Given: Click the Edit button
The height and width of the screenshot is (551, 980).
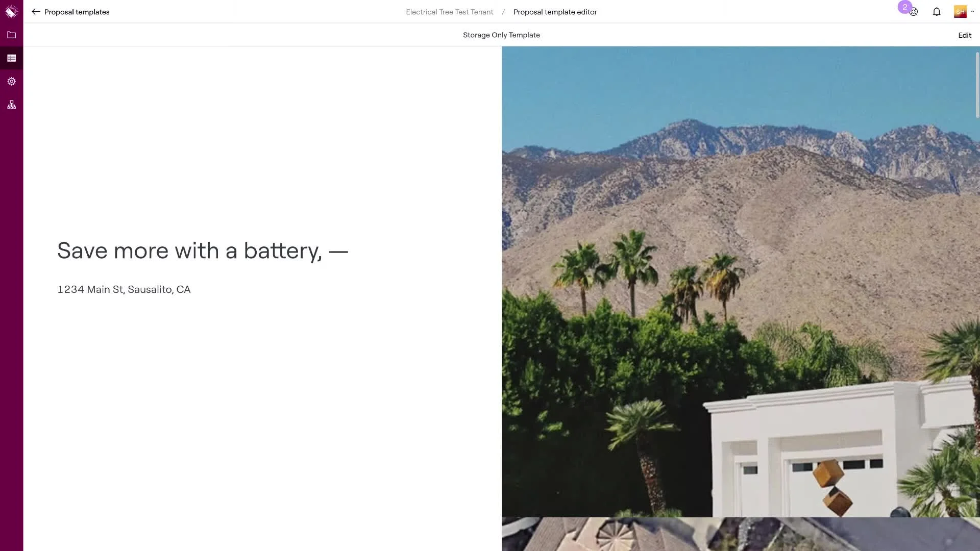Looking at the screenshot, I should tap(964, 35).
